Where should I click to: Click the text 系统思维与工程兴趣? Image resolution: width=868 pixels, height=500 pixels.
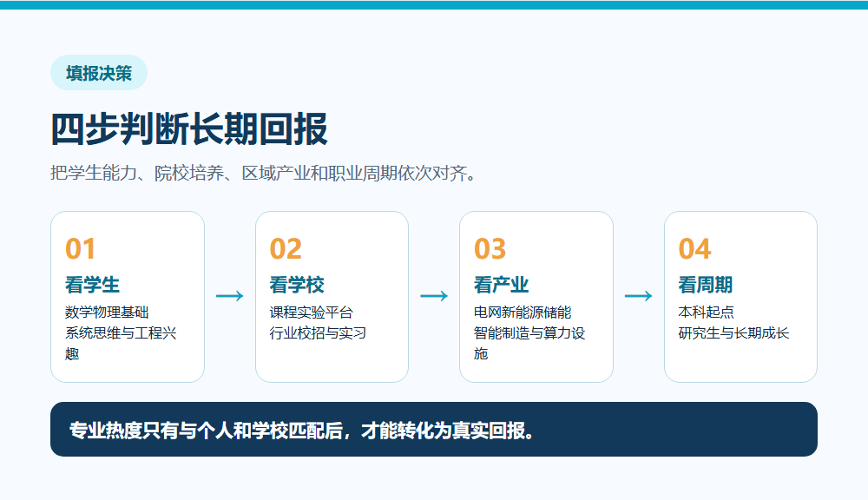pos(121,343)
